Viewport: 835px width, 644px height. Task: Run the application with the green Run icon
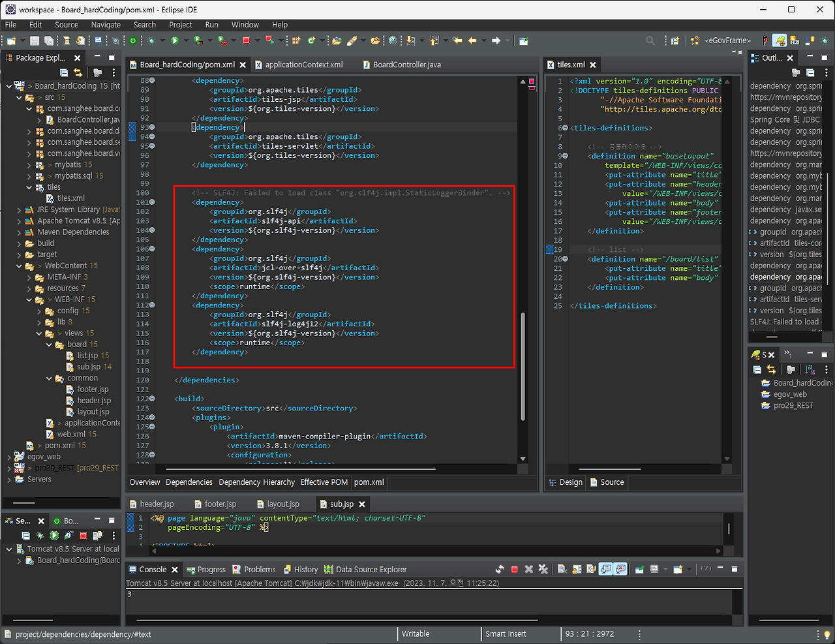[x=174, y=40]
